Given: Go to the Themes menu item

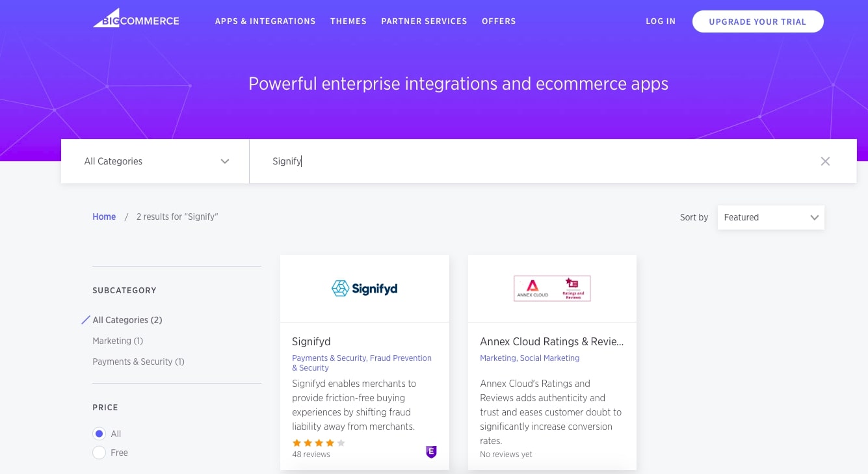Looking at the screenshot, I should (x=349, y=21).
